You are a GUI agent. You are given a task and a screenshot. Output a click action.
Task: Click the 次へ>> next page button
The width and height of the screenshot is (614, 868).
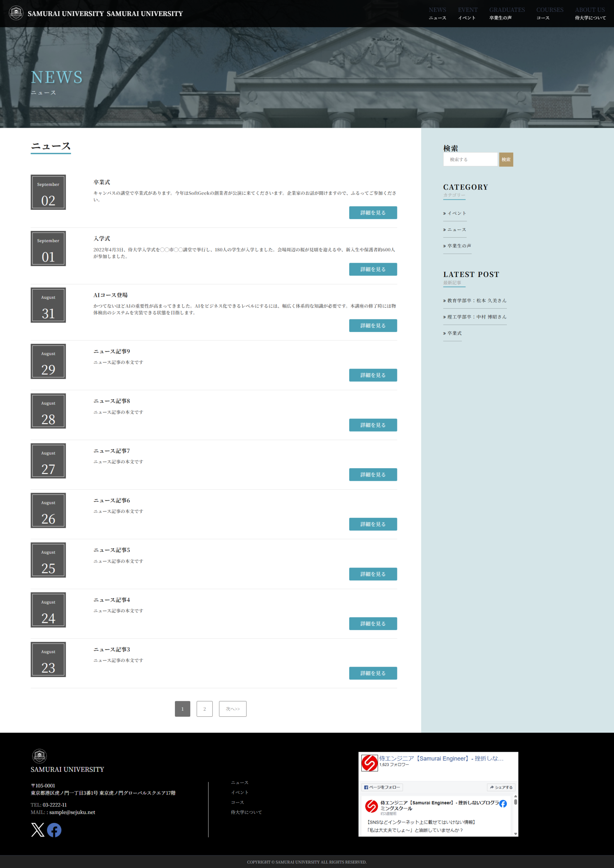pos(233,709)
